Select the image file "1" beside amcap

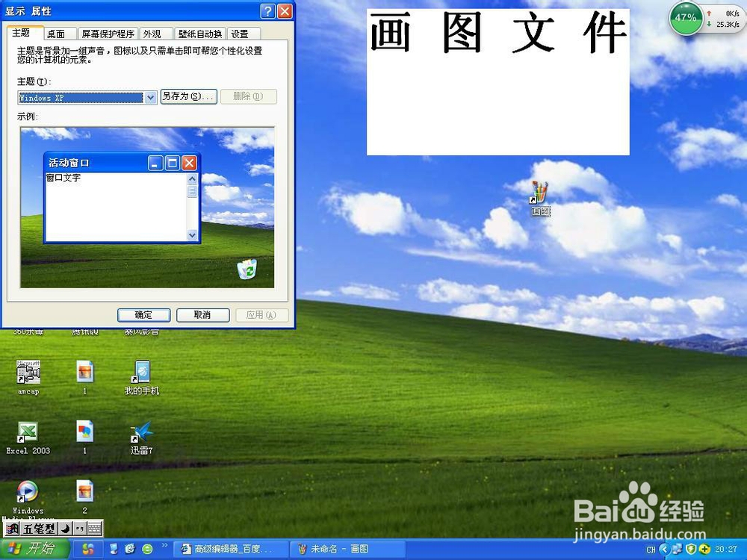point(85,377)
